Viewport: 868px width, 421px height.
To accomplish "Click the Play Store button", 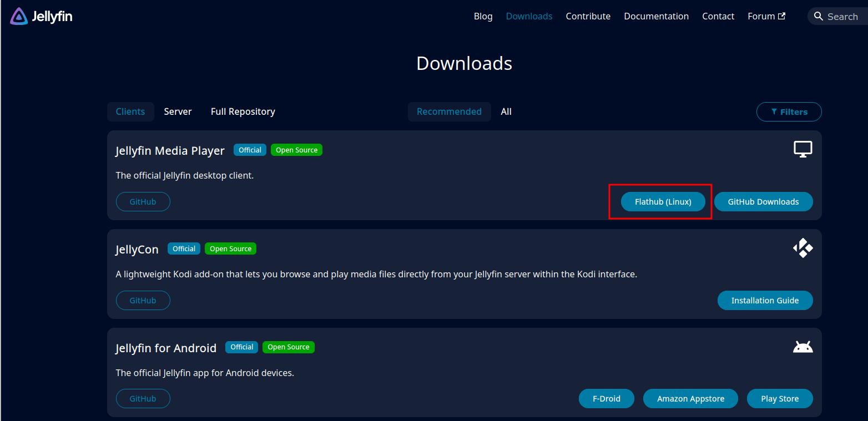I will 780,398.
